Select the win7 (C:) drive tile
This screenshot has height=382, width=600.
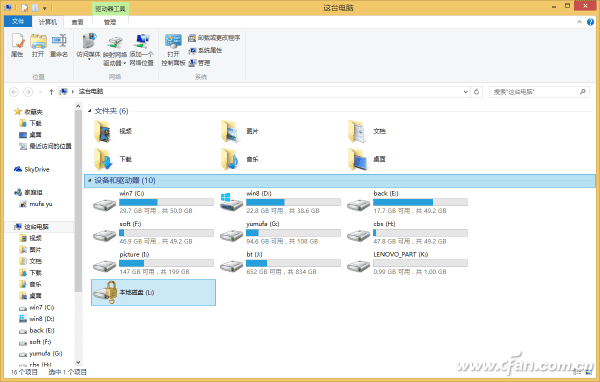153,202
